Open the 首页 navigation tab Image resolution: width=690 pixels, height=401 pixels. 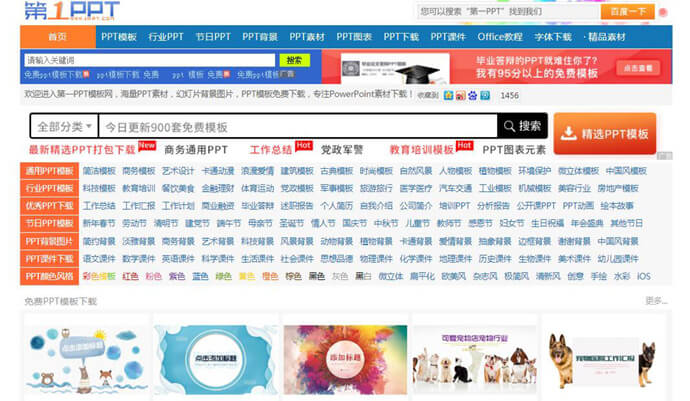point(57,37)
